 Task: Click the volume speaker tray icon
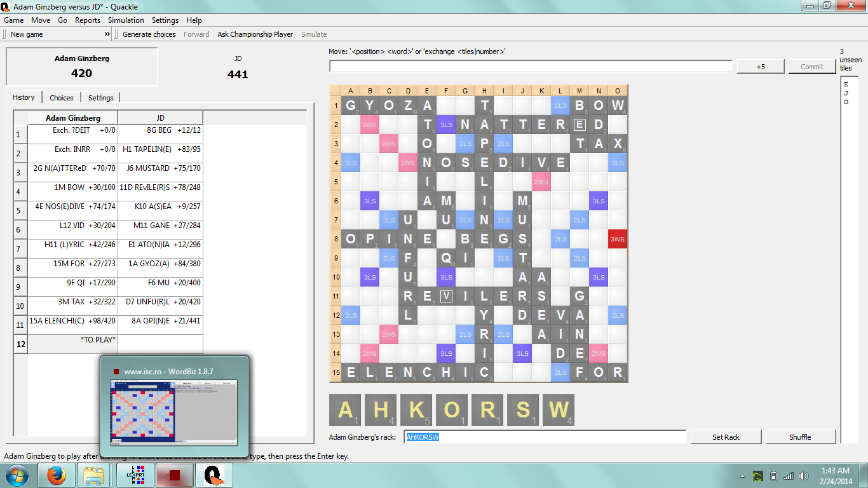click(x=803, y=476)
